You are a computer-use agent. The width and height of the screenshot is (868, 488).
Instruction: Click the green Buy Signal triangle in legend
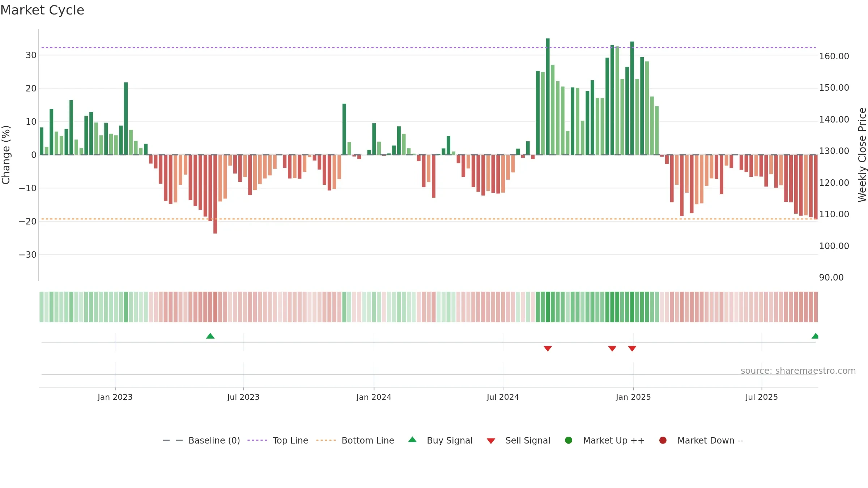point(412,440)
